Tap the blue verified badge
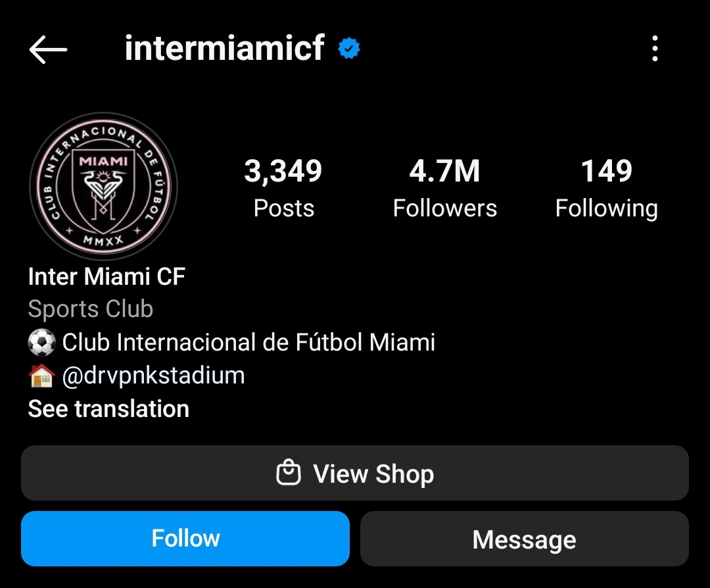 [349, 49]
